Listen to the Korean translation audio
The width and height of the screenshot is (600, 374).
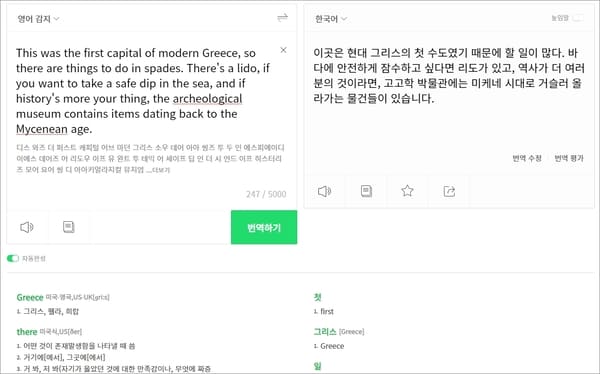click(324, 191)
